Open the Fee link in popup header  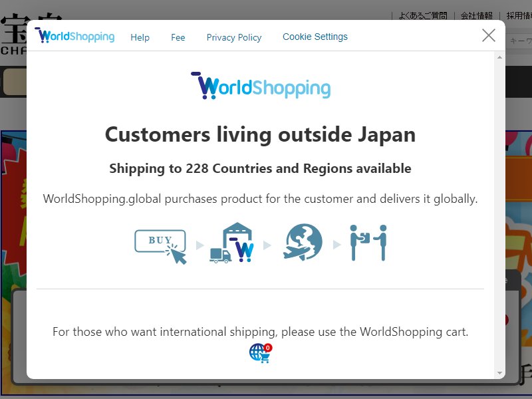[178, 37]
